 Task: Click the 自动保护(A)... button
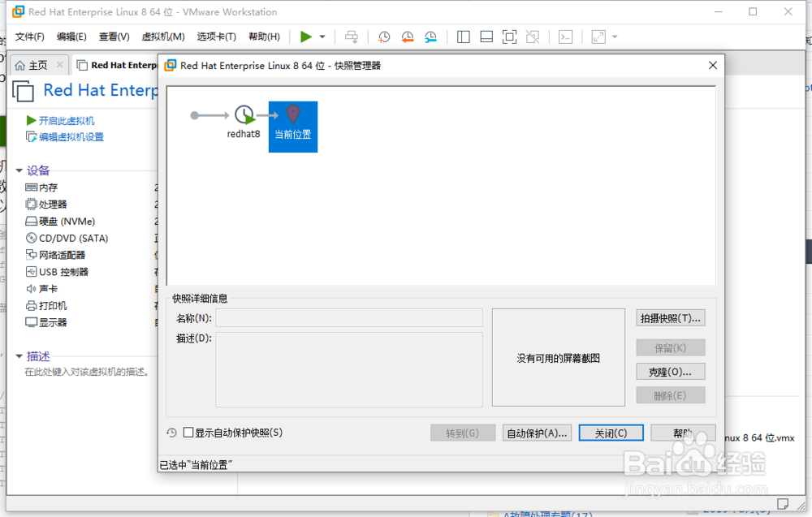[537, 433]
